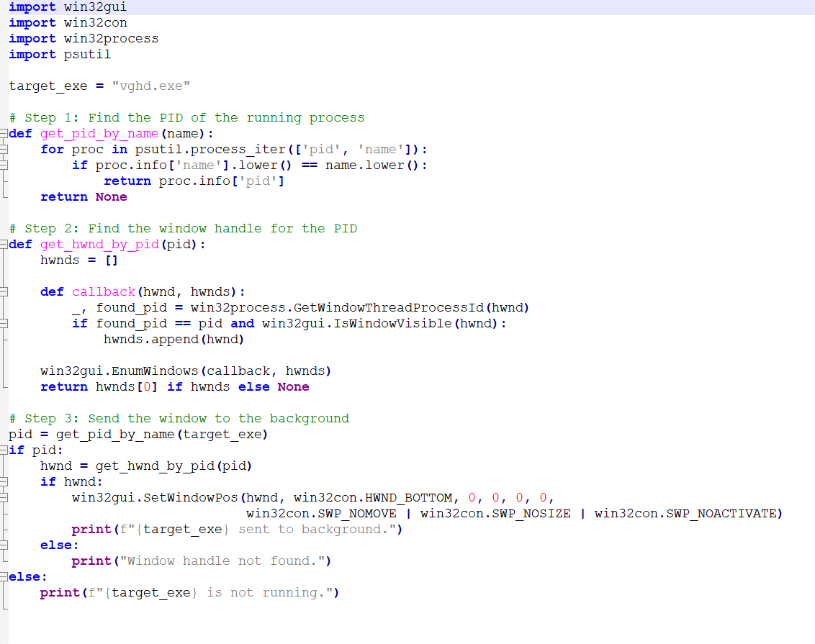Click the 'pid' string inside process_iter list

pyautogui.click(x=321, y=150)
